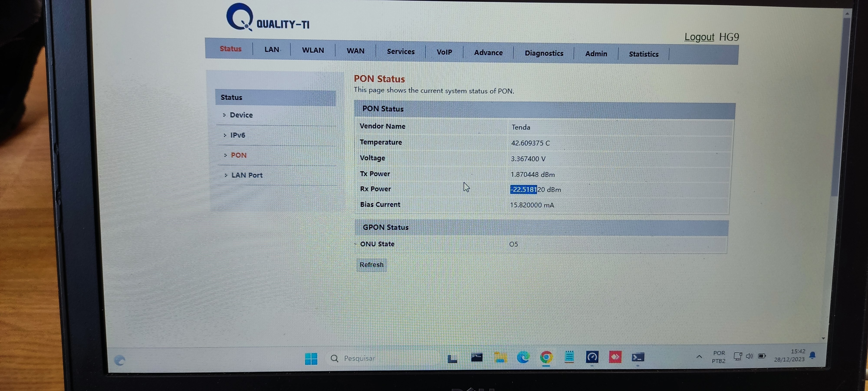Open LAN Port status page
The height and width of the screenshot is (391, 868).
click(x=247, y=175)
